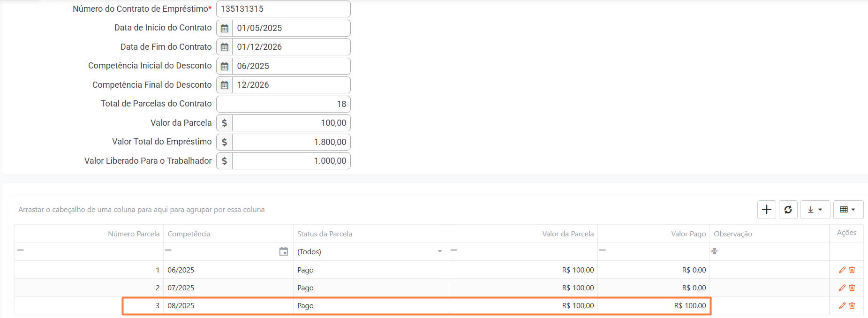This screenshot has width=868, height=318.
Task: Open filter operator for Valor da Parcela column
Action: 454,250
